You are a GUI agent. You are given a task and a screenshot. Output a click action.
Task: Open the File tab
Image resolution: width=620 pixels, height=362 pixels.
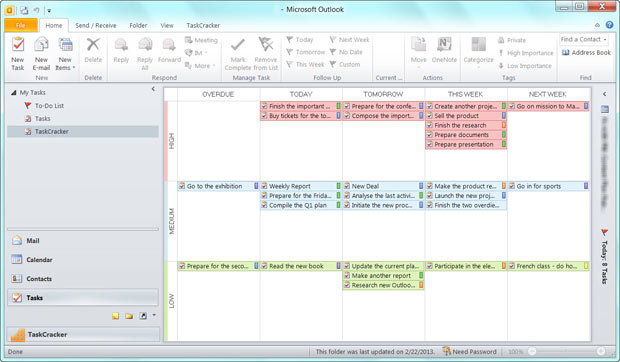point(21,25)
